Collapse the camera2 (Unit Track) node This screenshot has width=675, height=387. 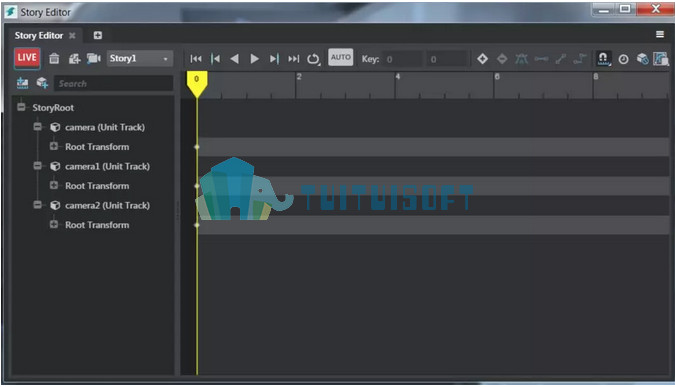click(x=37, y=205)
